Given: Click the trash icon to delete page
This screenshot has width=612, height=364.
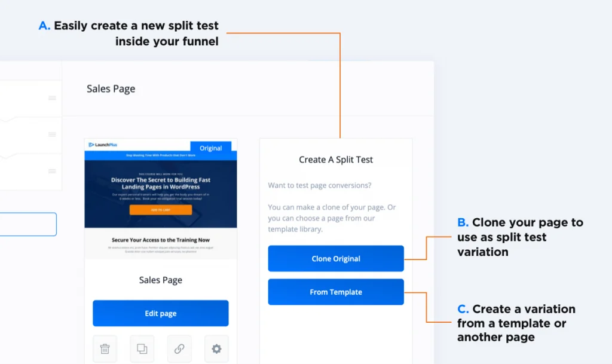Looking at the screenshot, I should point(105,348).
